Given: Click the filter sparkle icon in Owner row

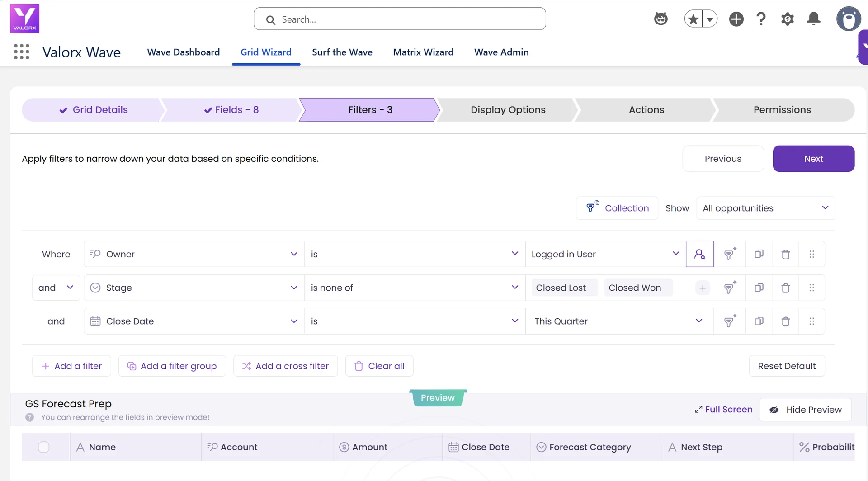Looking at the screenshot, I should (x=730, y=254).
